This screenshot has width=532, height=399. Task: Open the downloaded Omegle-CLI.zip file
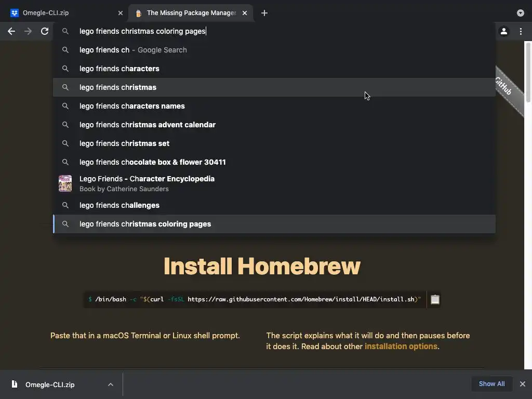49,384
